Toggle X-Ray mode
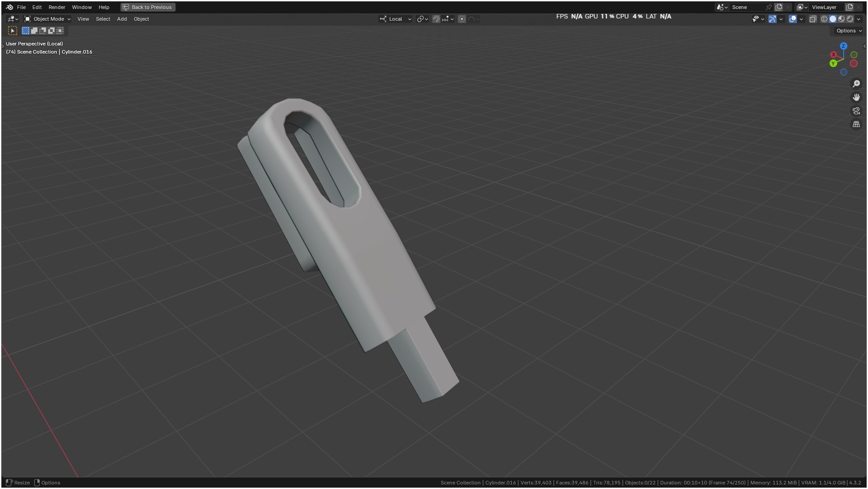This screenshot has width=868, height=489. [x=813, y=19]
